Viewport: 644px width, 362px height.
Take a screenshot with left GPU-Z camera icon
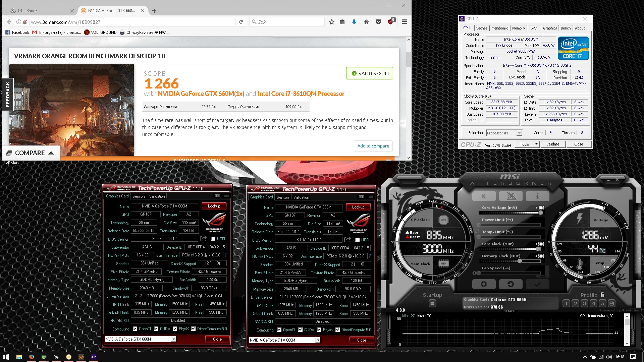(x=217, y=196)
